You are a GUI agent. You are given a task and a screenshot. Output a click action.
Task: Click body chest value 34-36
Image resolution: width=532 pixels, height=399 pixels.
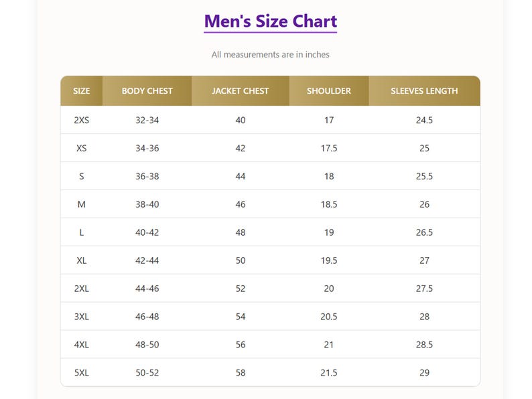(x=147, y=148)
